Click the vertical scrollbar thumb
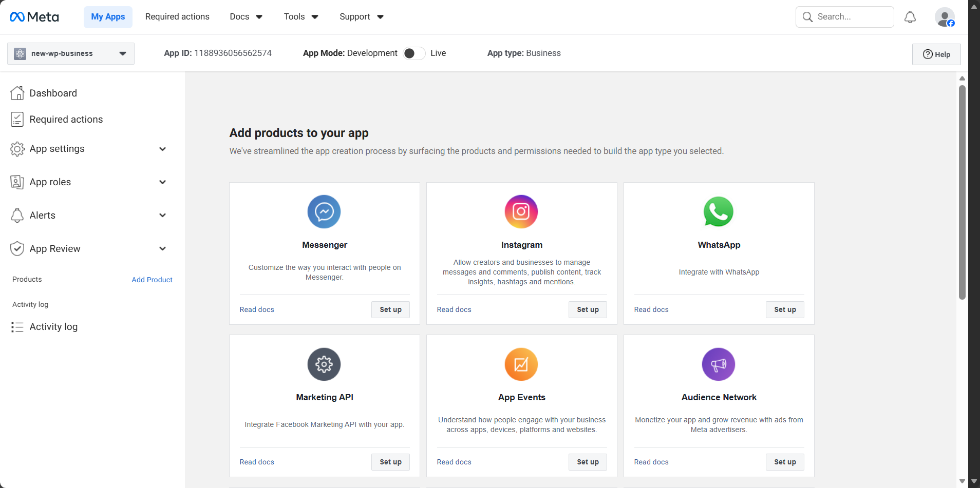980x488 pixels. [x=962, y=192]
